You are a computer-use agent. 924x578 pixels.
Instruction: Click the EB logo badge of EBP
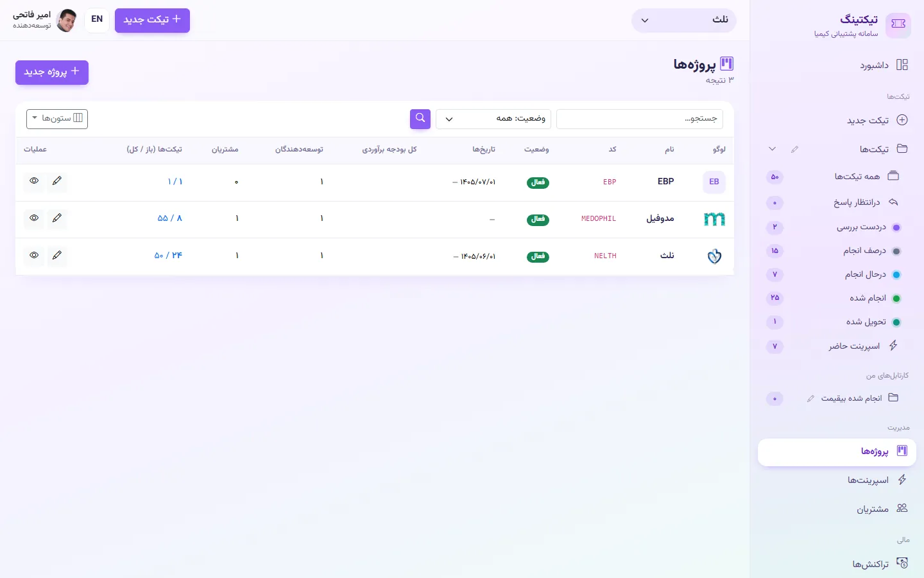[714, 182]
